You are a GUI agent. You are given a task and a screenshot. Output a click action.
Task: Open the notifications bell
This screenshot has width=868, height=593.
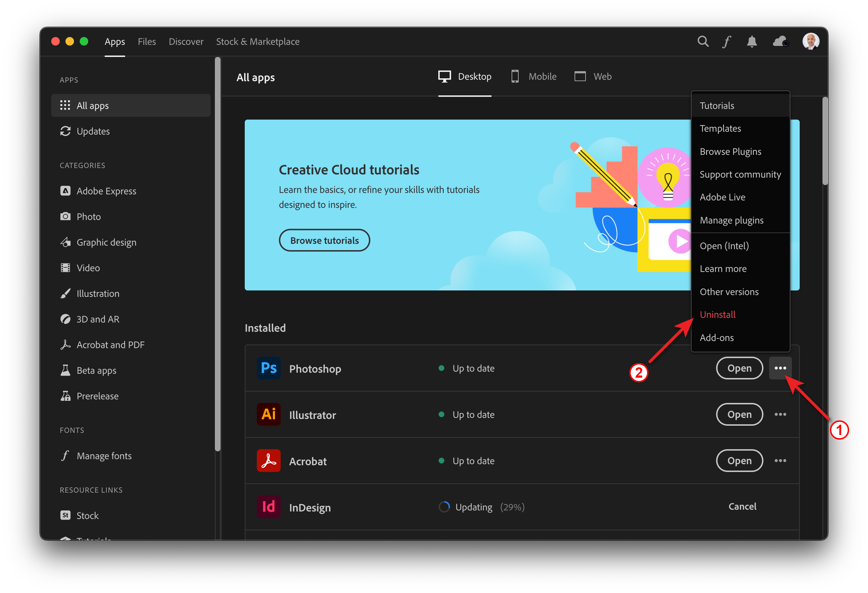pos(751,41)
